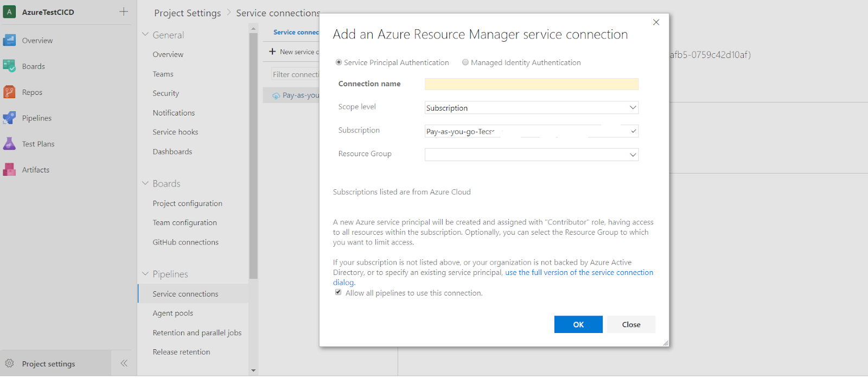Open Service hooks settings item
Image resolution: width=868 pixels, height=378 pixels.
coord(175,132)
